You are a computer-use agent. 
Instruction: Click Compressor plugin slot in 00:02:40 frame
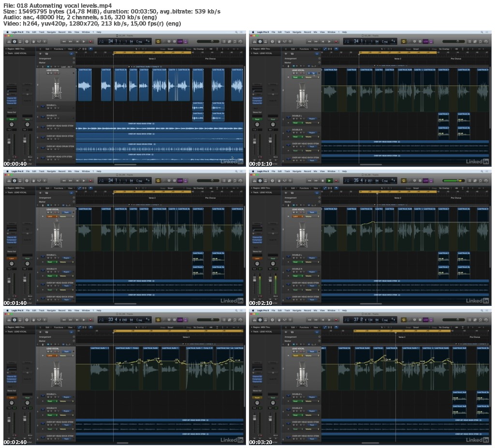coord(12,379)
